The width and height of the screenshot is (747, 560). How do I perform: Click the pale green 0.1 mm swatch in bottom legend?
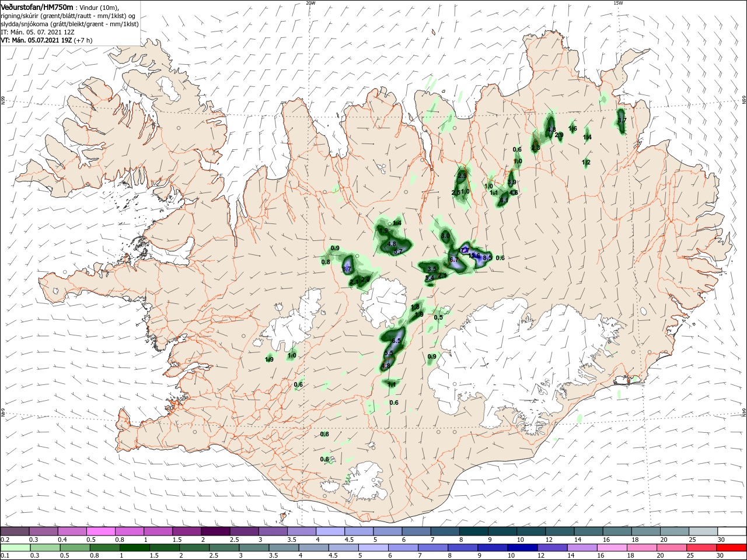pyautogui.click(x=16, y=547)
